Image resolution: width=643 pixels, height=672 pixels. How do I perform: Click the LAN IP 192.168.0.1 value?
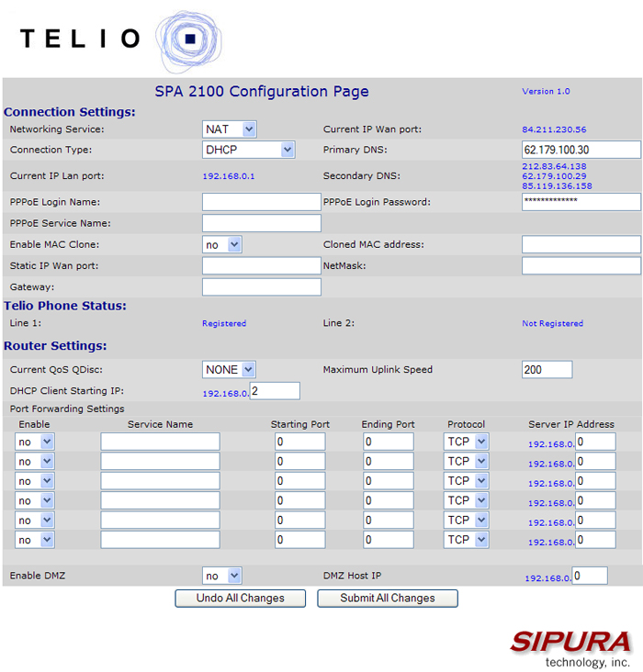tap(229, 176)
